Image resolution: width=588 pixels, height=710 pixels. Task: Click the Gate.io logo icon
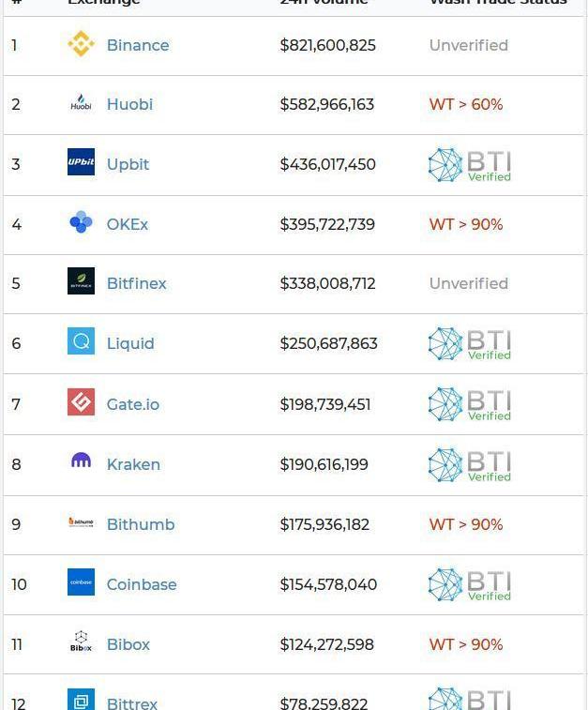click(81, 401)
